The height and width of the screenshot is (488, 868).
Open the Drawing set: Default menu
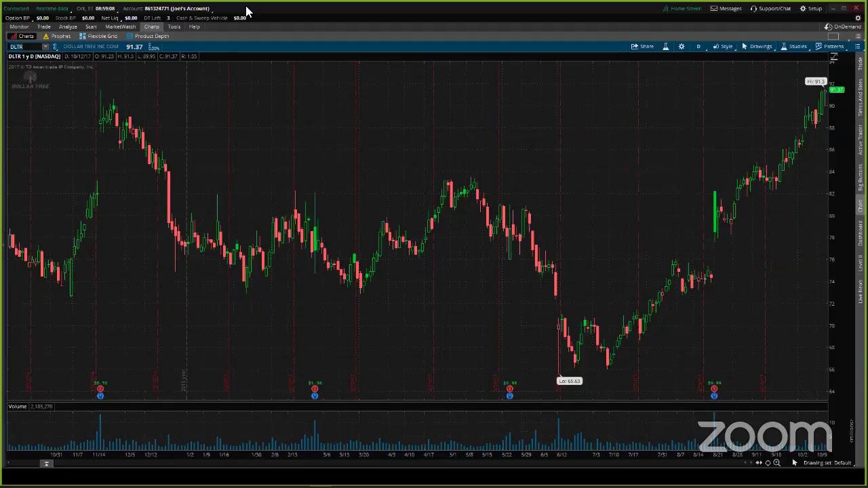click(827, 463)
